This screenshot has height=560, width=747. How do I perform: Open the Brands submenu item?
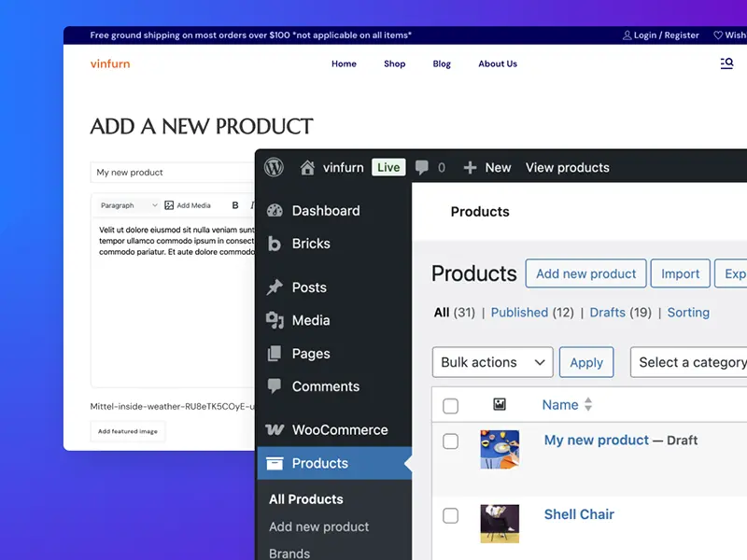289,553
